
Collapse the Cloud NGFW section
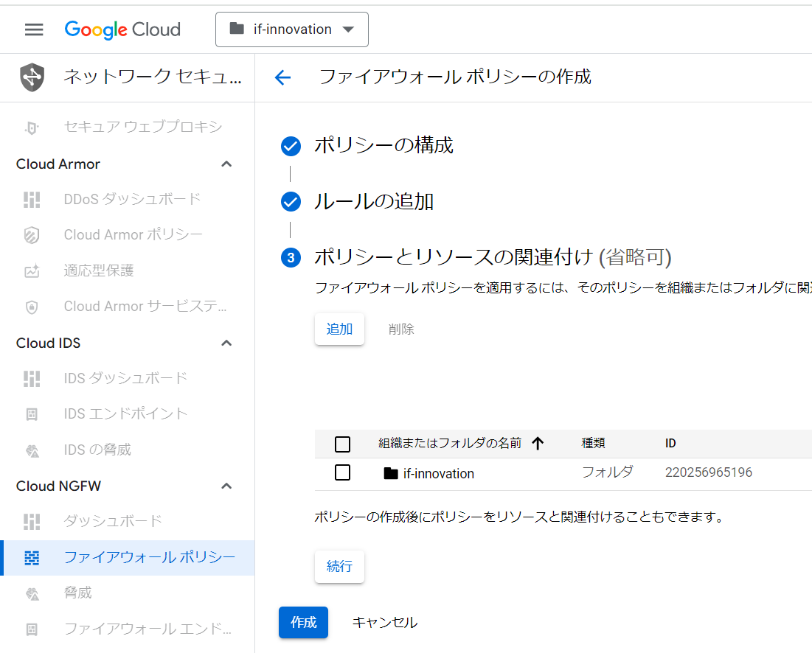[x=227, y=486]
